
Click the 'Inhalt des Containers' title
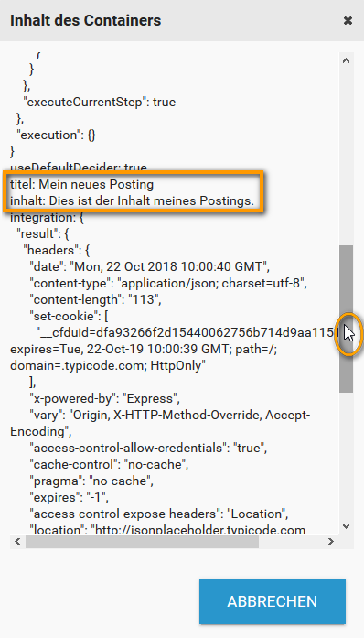pyautogui.click(x=85, y=20)
